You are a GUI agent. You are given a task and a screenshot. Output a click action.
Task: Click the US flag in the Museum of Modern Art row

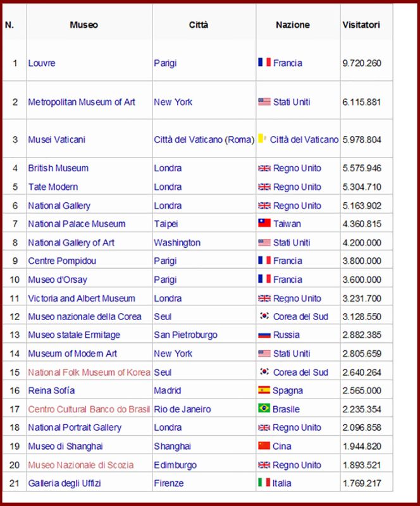264,354
